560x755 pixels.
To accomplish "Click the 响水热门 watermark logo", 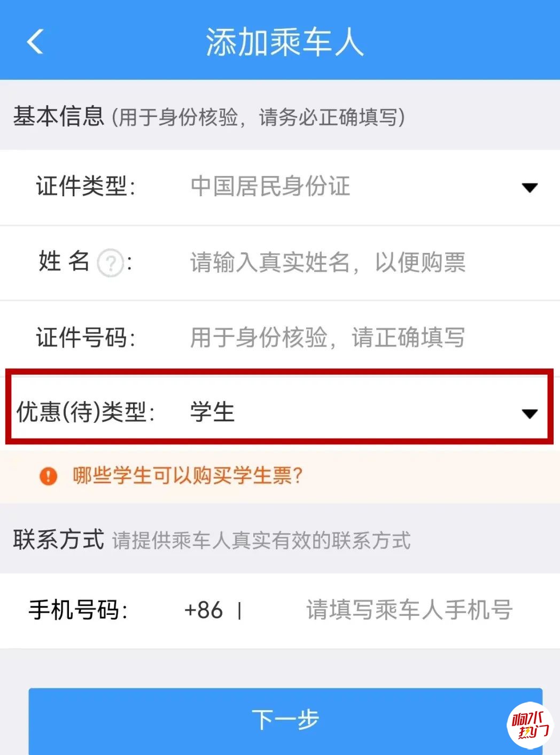I will (x=530, y=725).
